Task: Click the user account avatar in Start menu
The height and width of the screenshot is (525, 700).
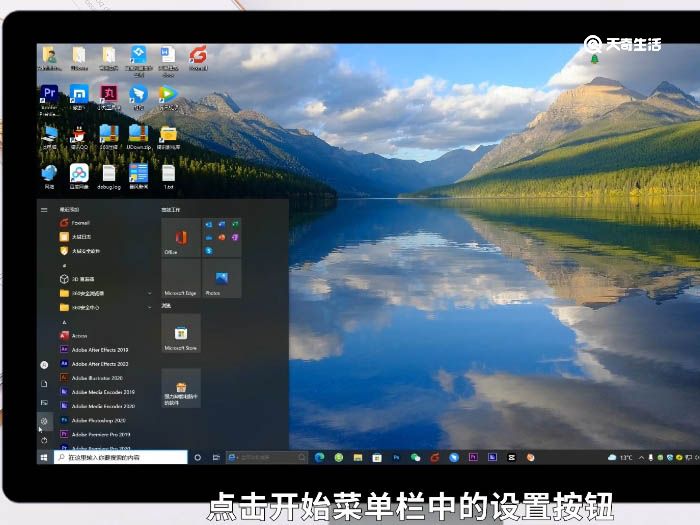Action: pyautogui.click(x=44, y=364)
